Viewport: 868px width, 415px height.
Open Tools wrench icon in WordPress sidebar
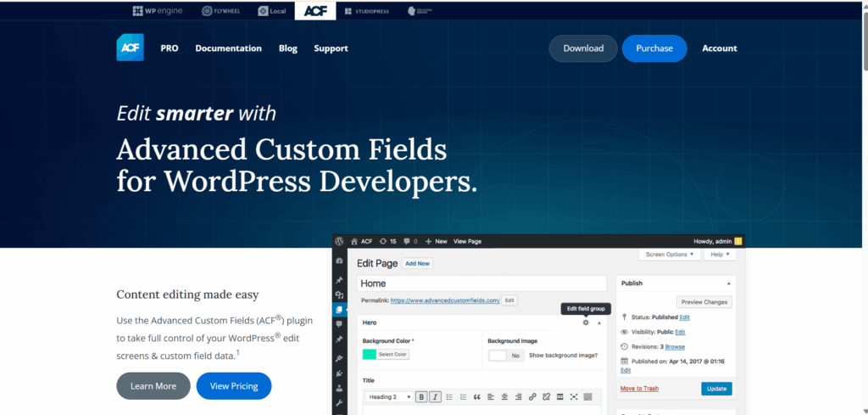[339, 402]
